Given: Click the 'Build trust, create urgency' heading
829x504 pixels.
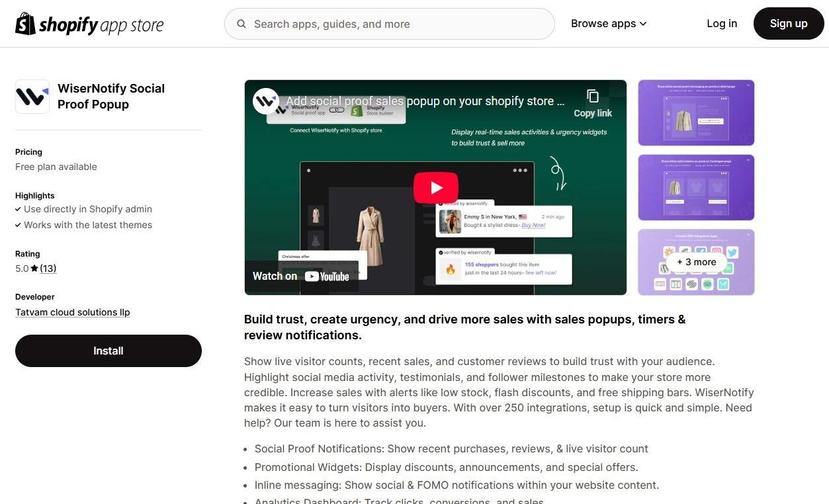Looking at the screenshot, I should point(464,327).
